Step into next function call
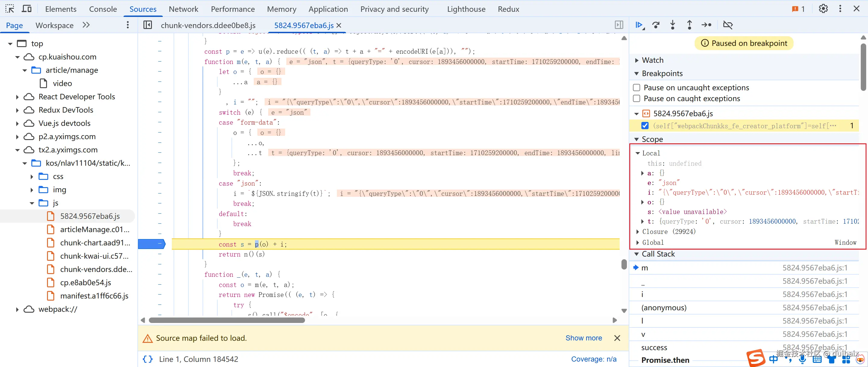The width and height of the screenshot is (868, 367). 673,25
